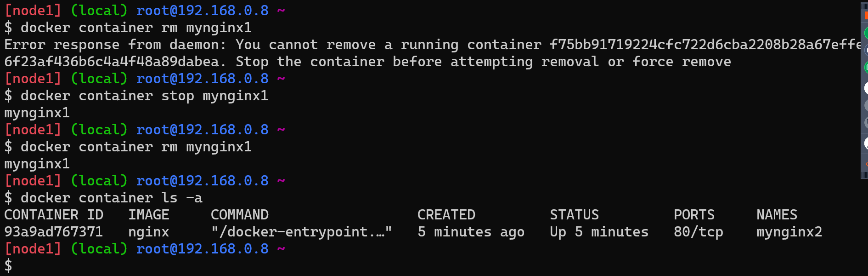
Task: Click the orange heart icon in the sidebar
Action: pos(866,164)
